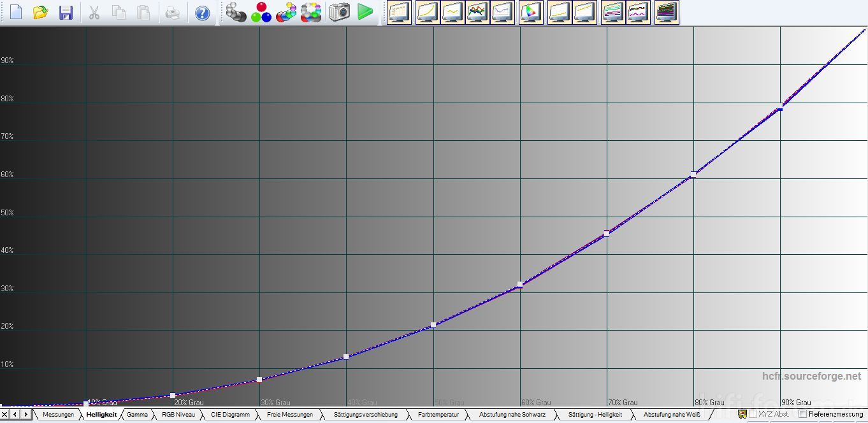Toggle the XYZ Abst. checkbox

point(753,414)
